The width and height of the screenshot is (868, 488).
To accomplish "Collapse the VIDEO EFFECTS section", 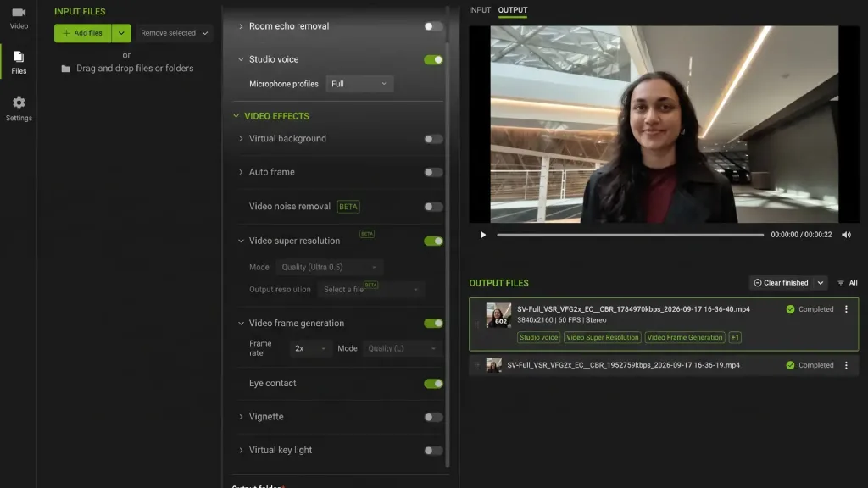I will click(x=236, y=116).
